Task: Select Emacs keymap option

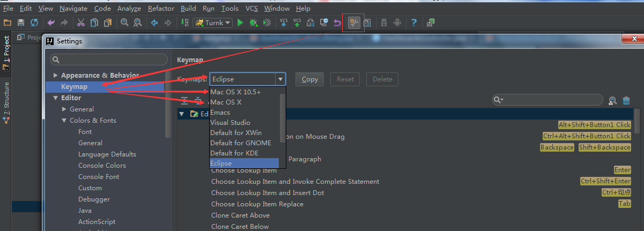Action: 245,113
